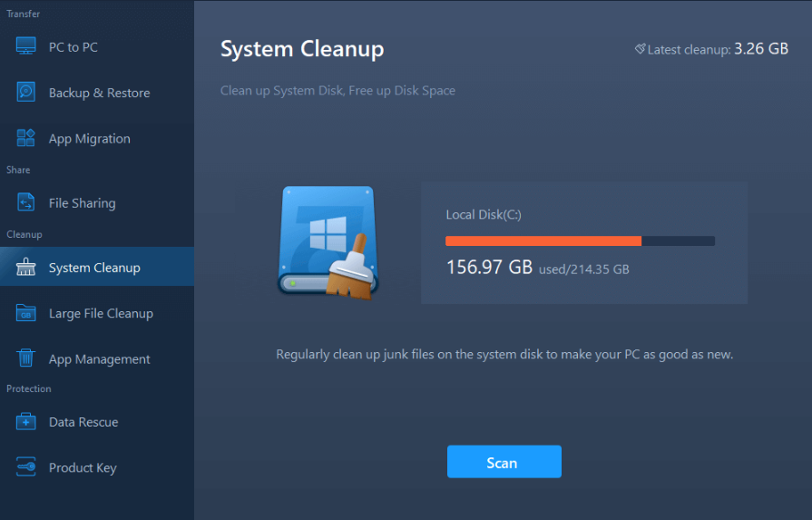Go to App Migration
Screen dimensions: 812x520
(x=90, y=139)
